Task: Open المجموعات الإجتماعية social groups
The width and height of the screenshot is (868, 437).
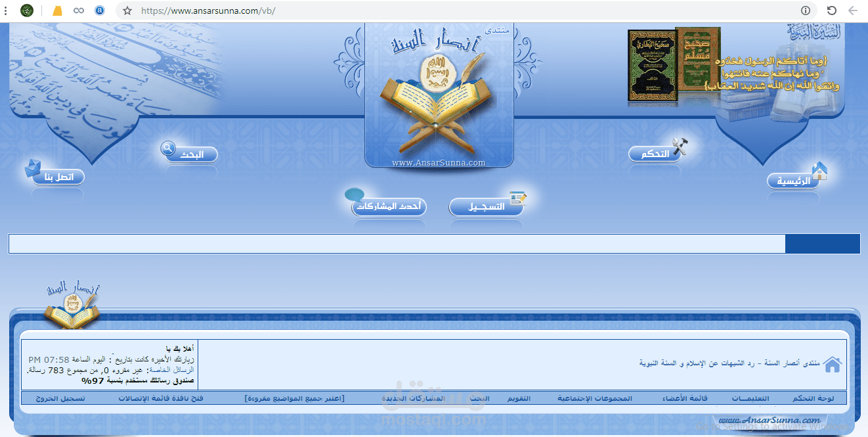Action: [x=595, y=399]
